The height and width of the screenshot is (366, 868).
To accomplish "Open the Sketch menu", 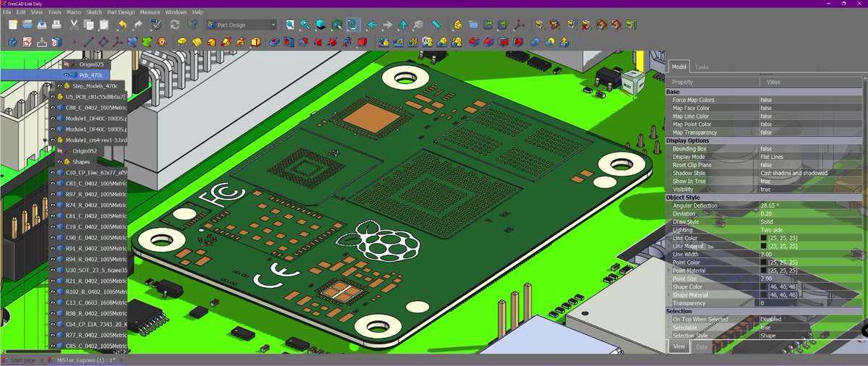I will pyautogui.click(x=94, y=12).
